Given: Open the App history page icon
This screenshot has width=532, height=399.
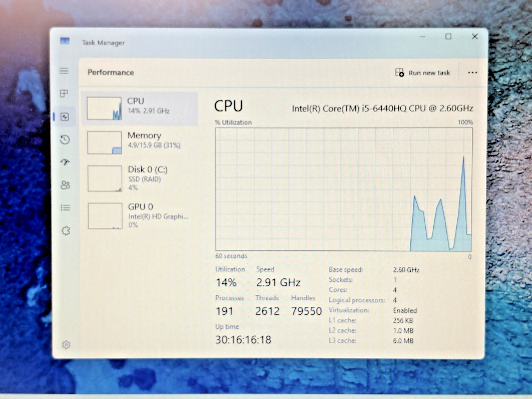Looking at the screenshot, I should 65,139.
